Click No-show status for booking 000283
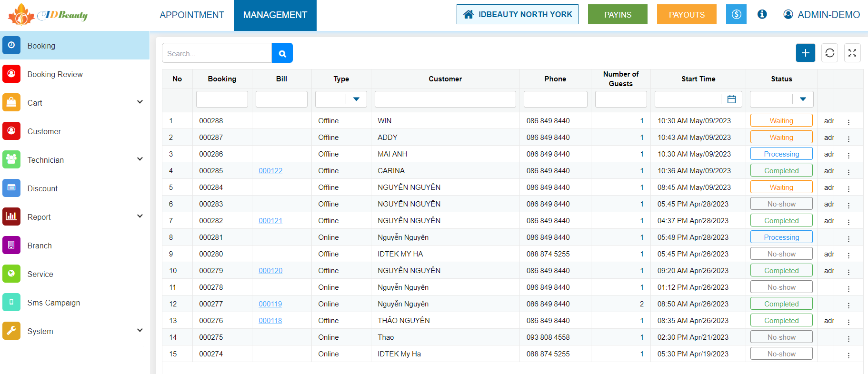 click(x=781, y=204)
